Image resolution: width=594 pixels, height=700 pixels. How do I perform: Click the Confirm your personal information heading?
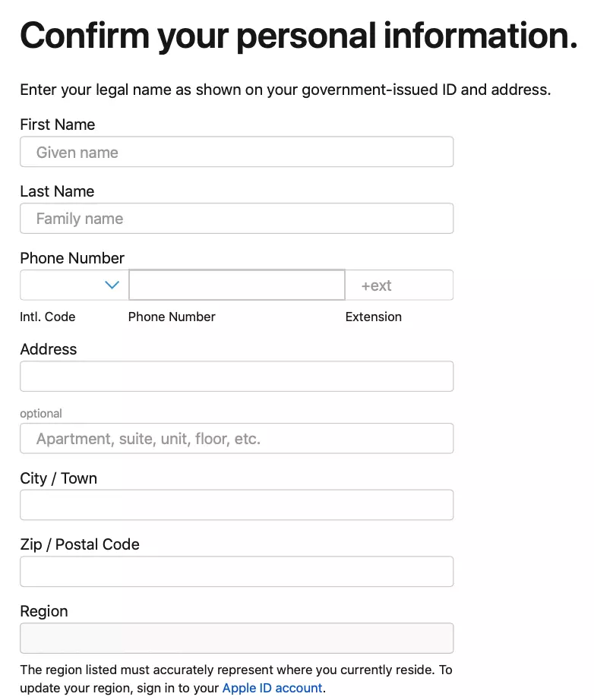(x=299, y=36)
